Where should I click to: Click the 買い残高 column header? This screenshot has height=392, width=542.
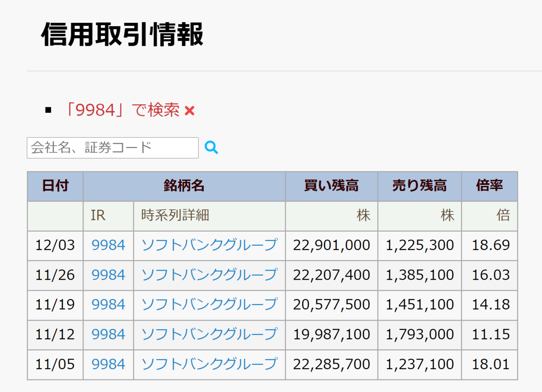tap(332, 186)
